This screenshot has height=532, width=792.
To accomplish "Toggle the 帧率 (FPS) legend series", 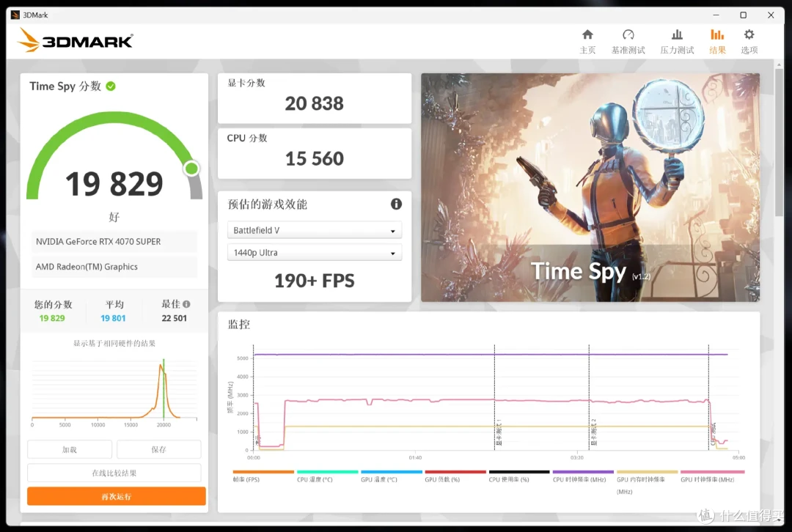I will click(263, 476).
